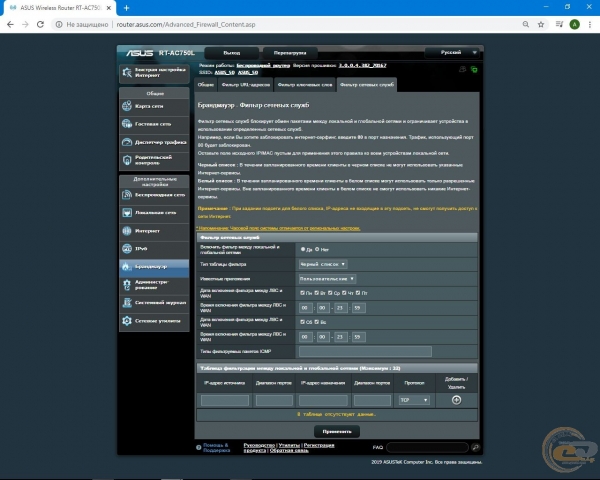
Task: Open the Утилиты footer link
Action: point(289,445)
